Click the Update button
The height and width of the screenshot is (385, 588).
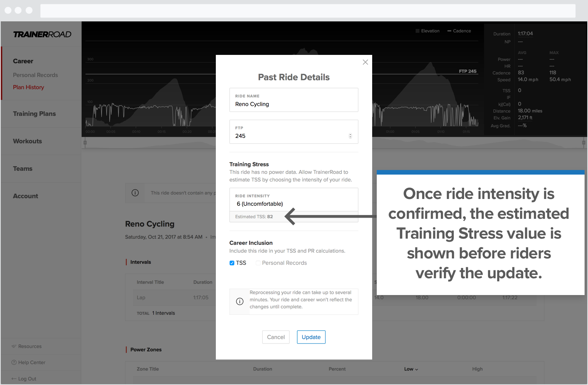click(x=311, y=337)
